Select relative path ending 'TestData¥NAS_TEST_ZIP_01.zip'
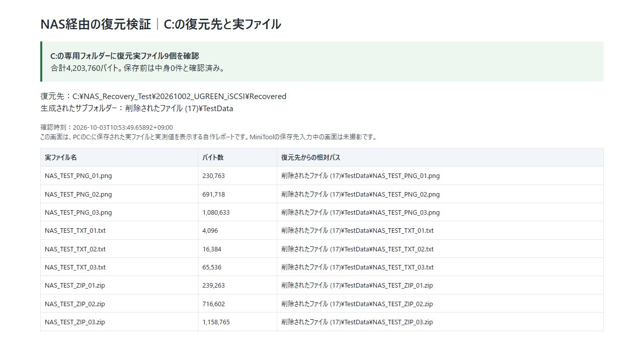This screenshot has height=362, width=644. point(357,286)
